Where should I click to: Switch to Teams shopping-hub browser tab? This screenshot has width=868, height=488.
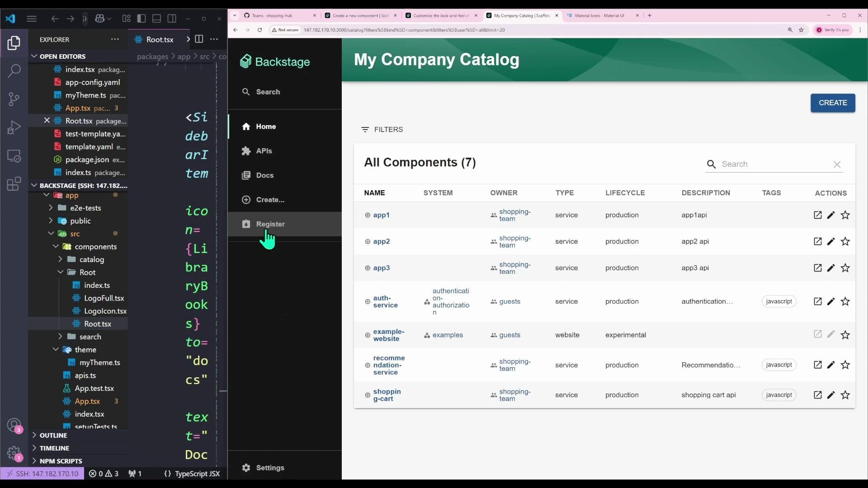pos(280,15)
